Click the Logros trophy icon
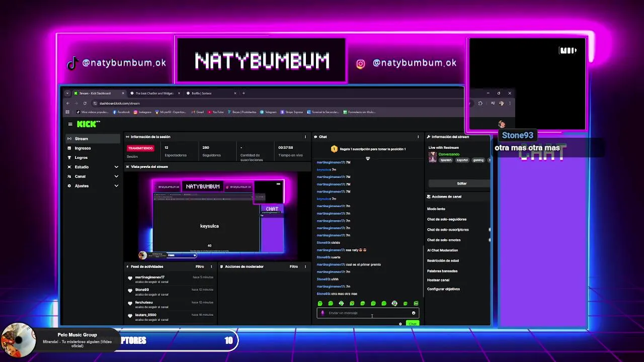The height and width of the screenshot is (362, 644). tap(69, 157)
